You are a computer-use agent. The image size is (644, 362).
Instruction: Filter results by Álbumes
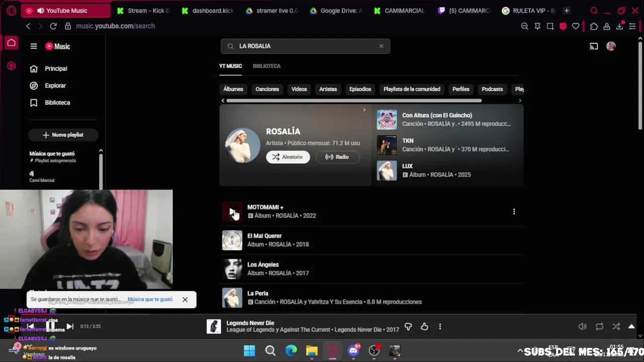(x=233, y=89)
